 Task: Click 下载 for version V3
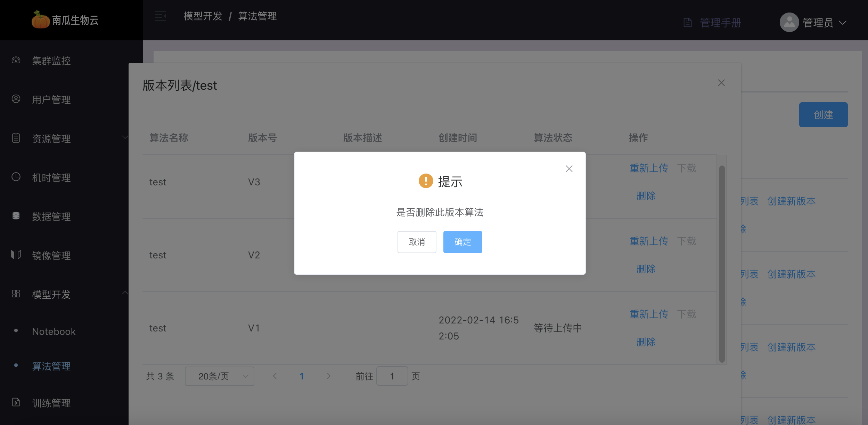point(687,168)
